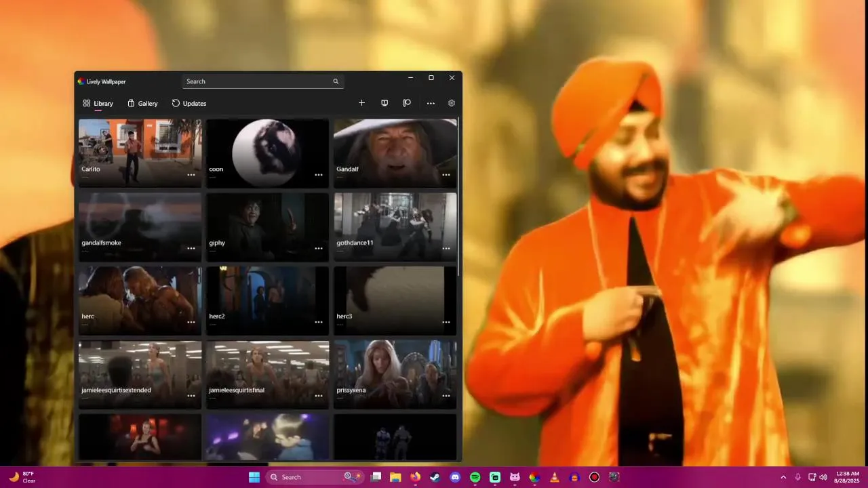The width and height of the screenshot is (868, 488).
Task: Click the Lively library vertical scrollbar
Action: (x=460, y=197)
